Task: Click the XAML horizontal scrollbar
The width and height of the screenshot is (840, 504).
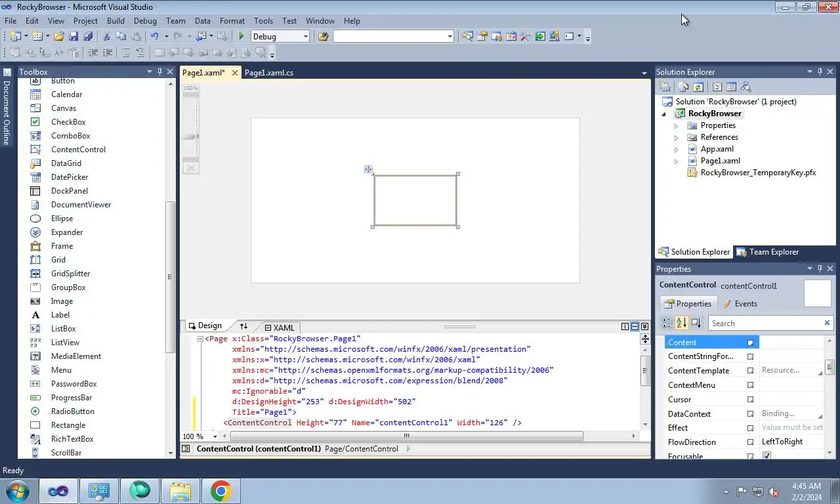Action: point(406,436)
